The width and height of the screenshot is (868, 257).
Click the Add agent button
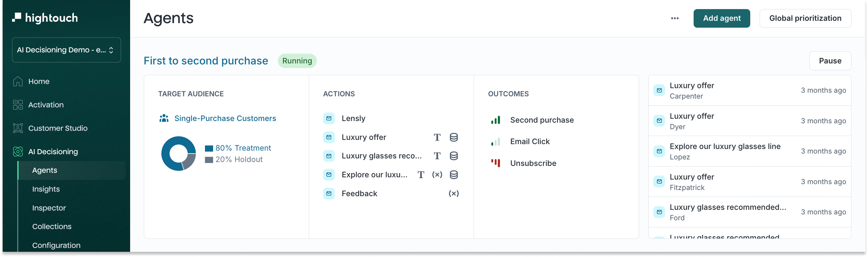[x=721, y=18]
